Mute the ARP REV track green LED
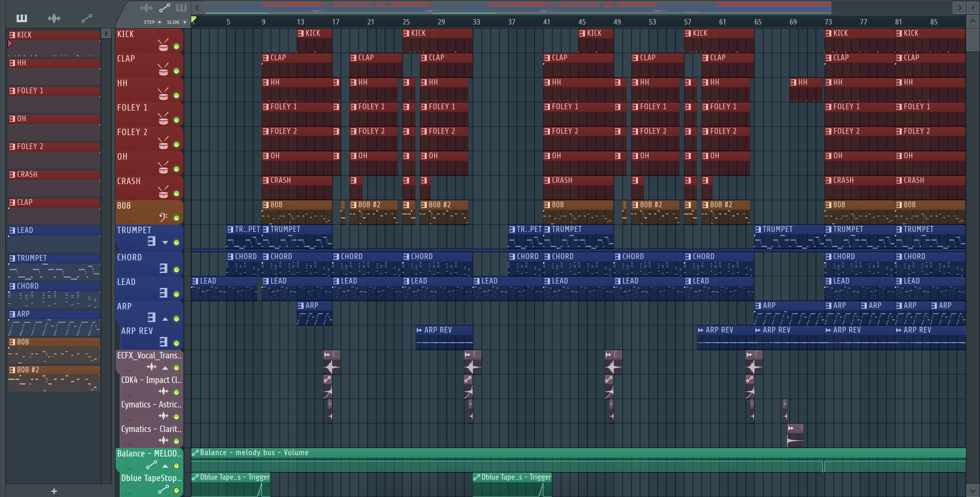The image size is (980, 497). (177, 343)
